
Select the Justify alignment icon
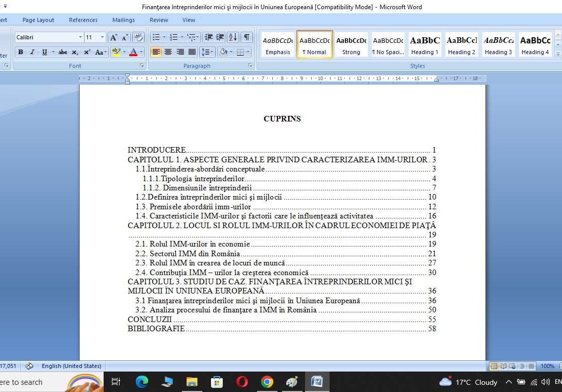click(192, 52)
